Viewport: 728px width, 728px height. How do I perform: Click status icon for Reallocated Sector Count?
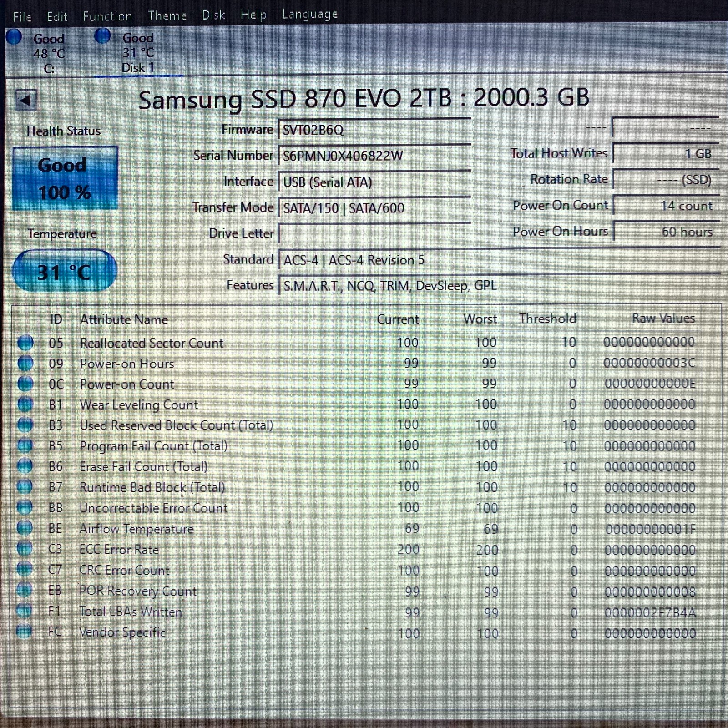(x=25, y=343)
